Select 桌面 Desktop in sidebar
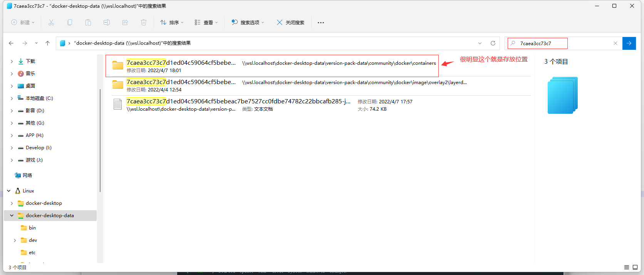Viewport: 644px width, 275px height. pyautogui.click(x=30, y=86)
